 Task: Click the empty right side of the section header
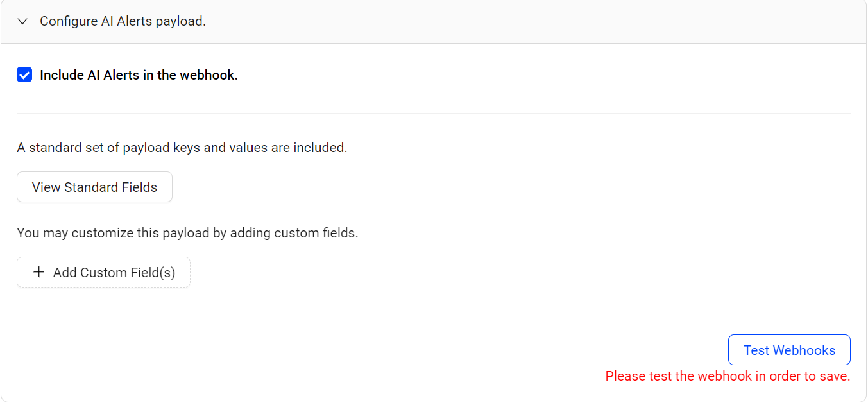(x=577, y=21)
